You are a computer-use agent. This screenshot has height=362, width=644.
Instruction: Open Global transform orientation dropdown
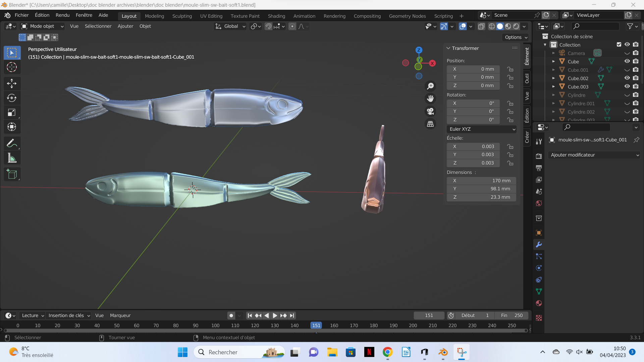click(230, 26)
